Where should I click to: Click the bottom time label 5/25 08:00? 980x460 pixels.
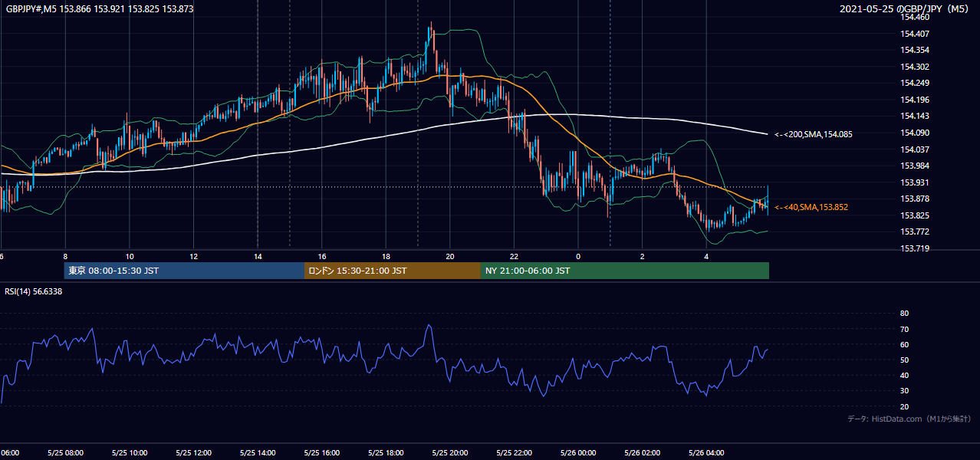65,453
